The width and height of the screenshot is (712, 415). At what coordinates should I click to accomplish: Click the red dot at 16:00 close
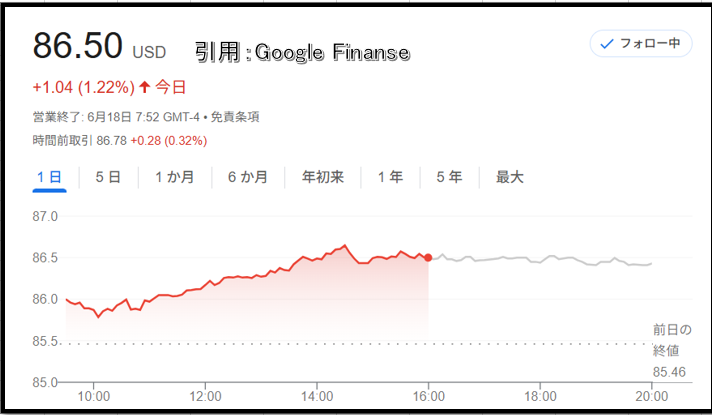pos(428,257)
